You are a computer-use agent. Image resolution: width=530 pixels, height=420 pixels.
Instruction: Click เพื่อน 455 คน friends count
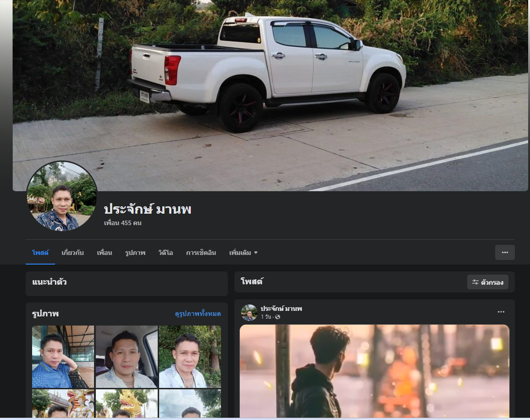pyautogui.click(x=123, y=223)
